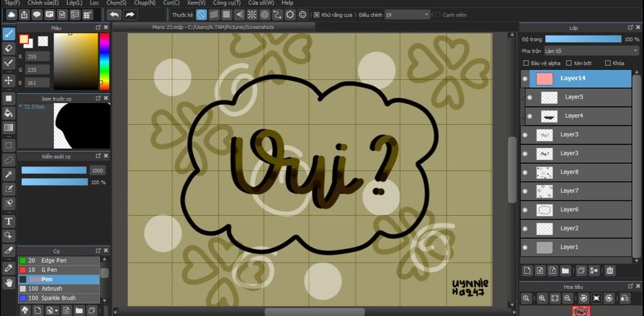Enable the parallel lines snap guide
This screenshot has width=644, height=316.
(214, 15)
